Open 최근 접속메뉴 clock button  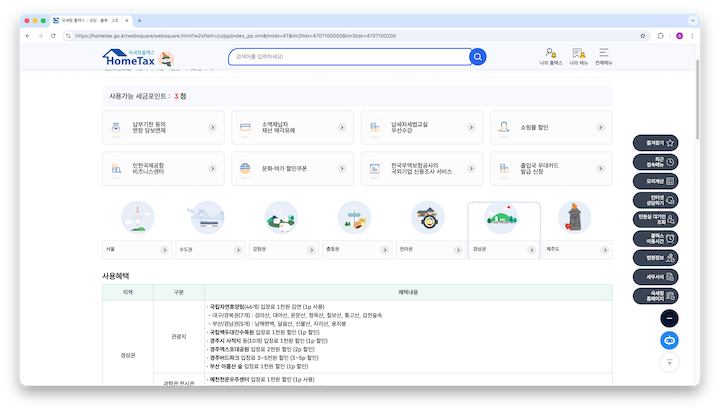pos(655,162)
